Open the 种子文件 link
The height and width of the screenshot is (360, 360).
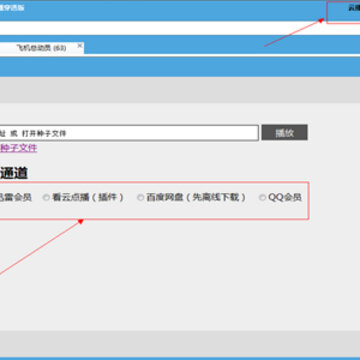point(18,148)
